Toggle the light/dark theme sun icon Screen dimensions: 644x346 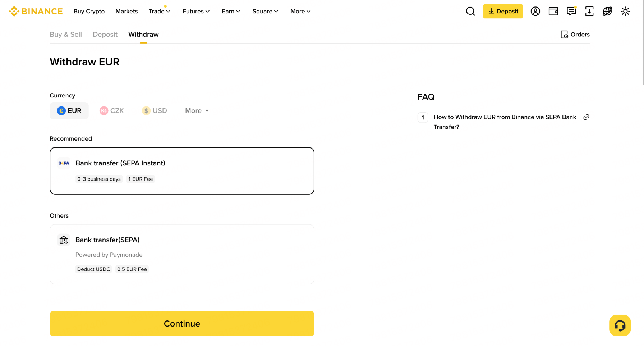[x=625, y=11]
